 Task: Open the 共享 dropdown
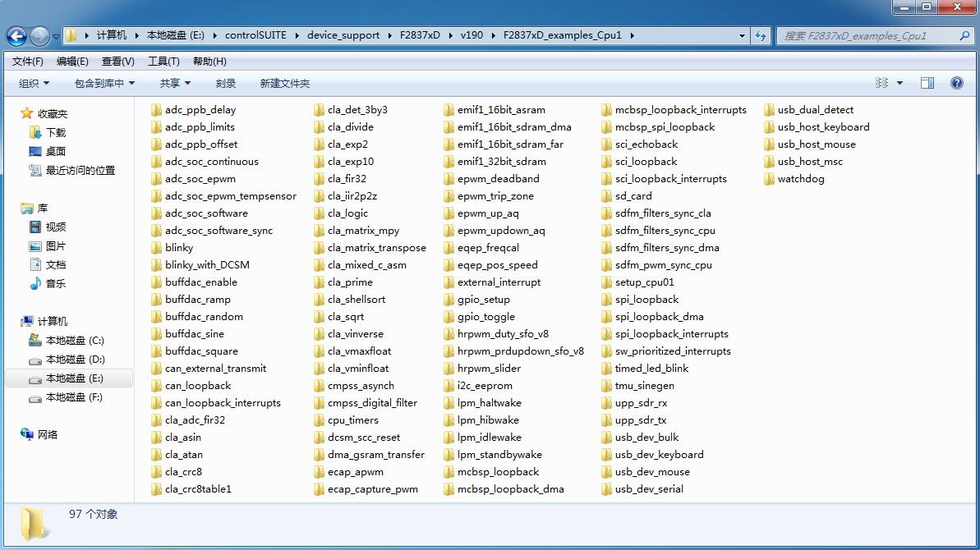(175, 83)
